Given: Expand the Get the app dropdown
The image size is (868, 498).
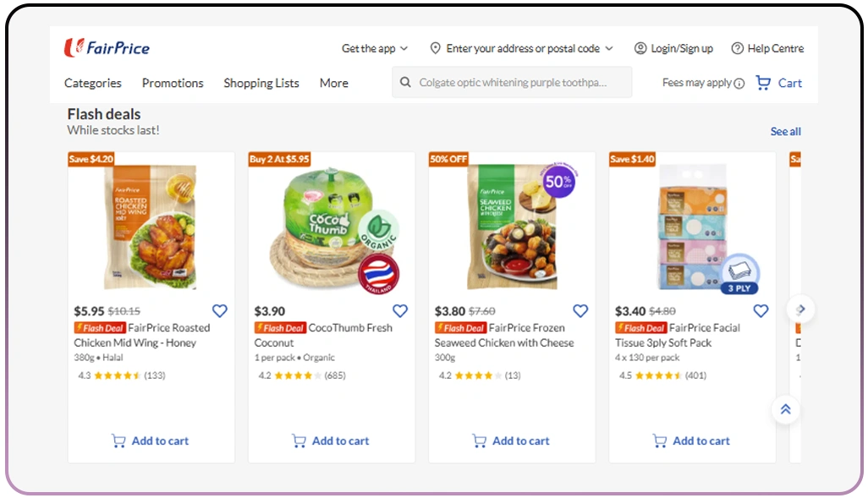Looking at the screenshot, I should click(375, 48).
